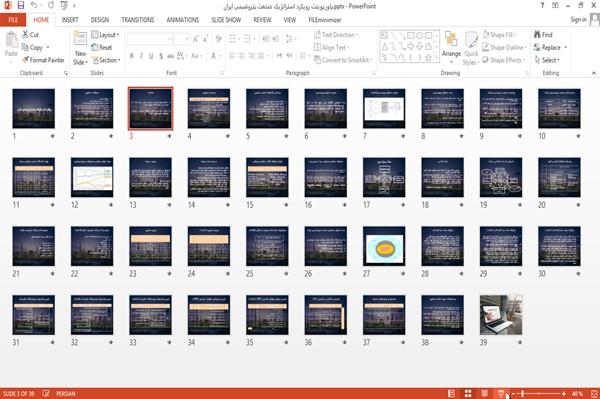Toggle Underline formatting button
This screenshot has height=399, width=600.
pyautogui.click(x=151, y=56)
